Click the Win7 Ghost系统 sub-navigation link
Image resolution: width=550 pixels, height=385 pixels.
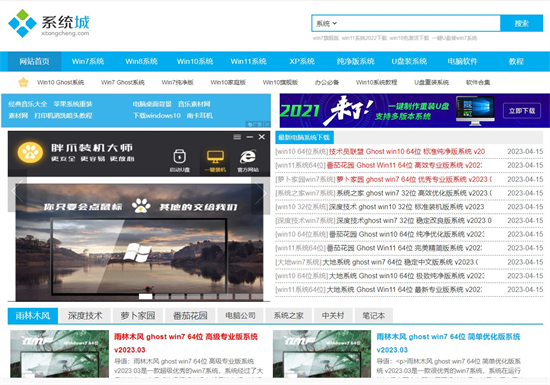(123, 82)
